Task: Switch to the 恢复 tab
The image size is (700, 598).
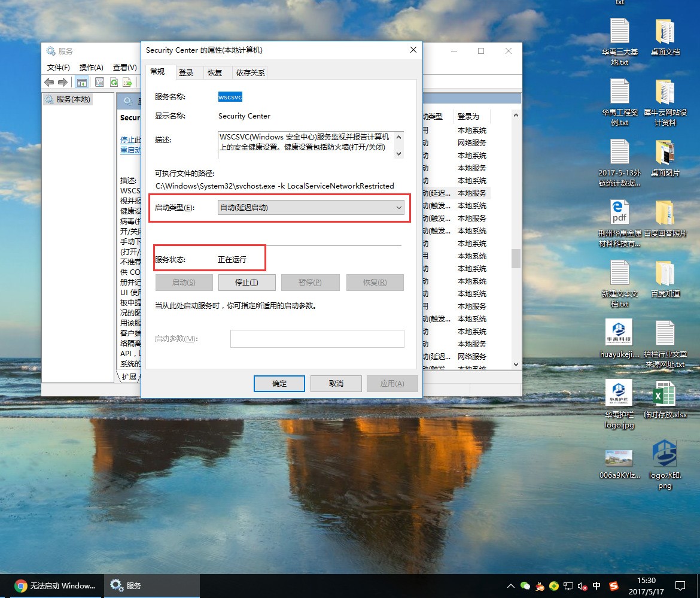Action: [215, 73]
